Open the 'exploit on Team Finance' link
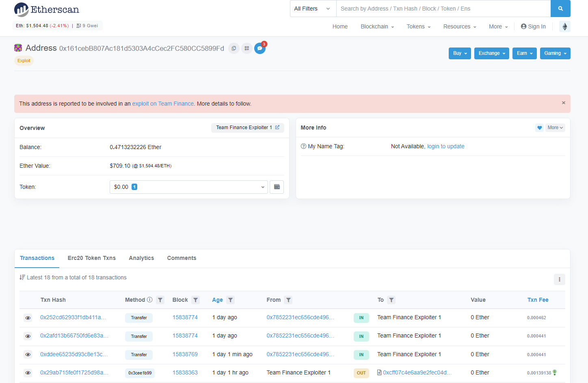588x383 pixels. click(163, 104)
